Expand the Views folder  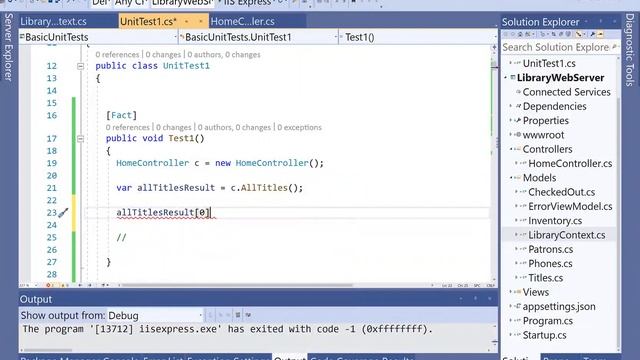(x=511, y=292)
